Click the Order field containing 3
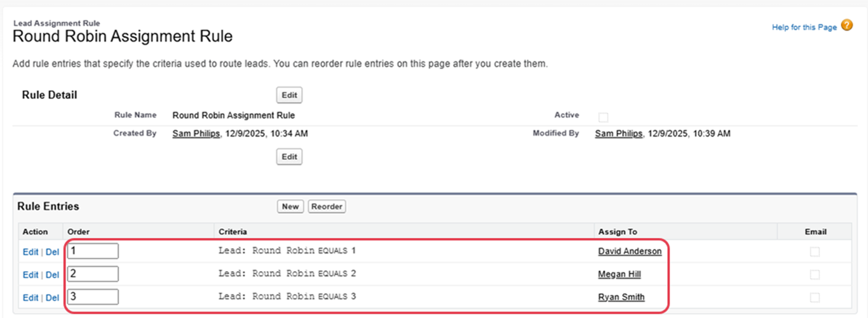Screen dimensions: 868x318 (x=93, y=297)
